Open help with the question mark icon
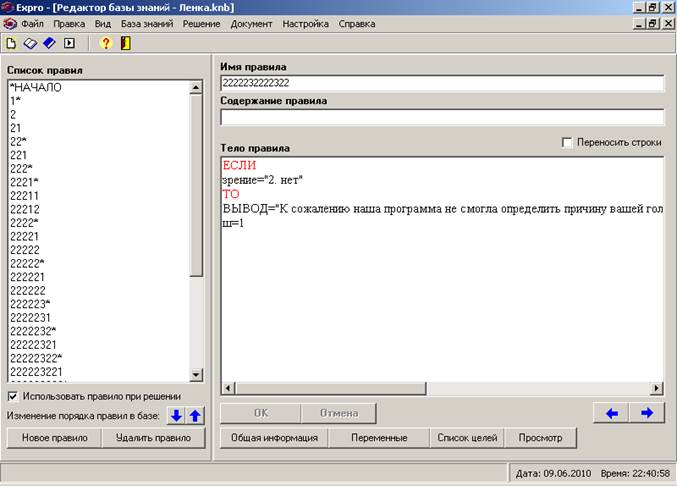This screenshot has width=677, height=486. [x=105, y=43]
